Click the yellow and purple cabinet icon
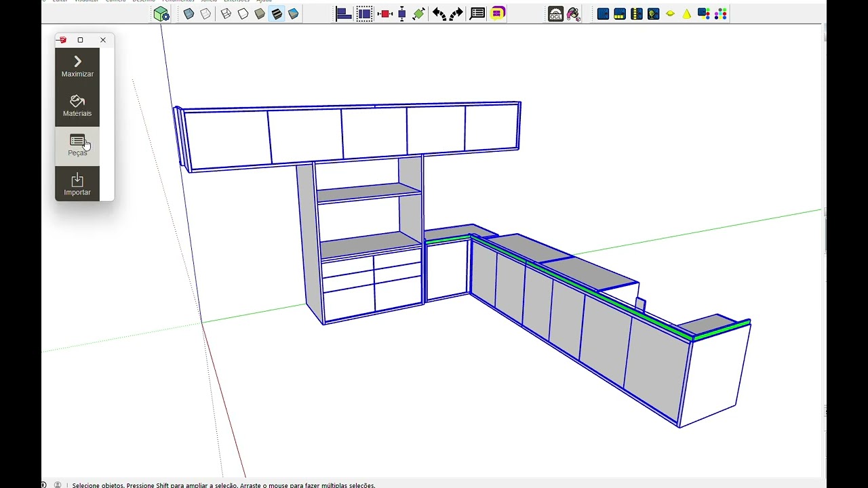 [x=498, y=14]
